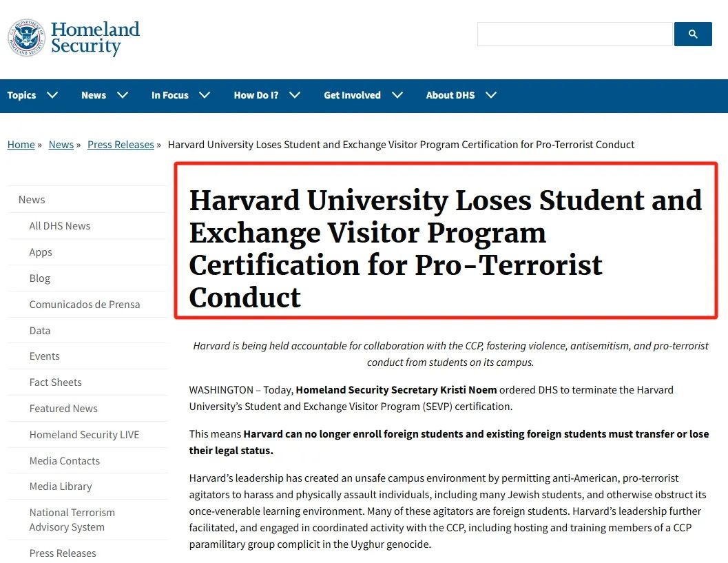Viewport: 728px width, 563px height.
Task: Open the Topics navigation menu
Action: (x=21, y=95)
